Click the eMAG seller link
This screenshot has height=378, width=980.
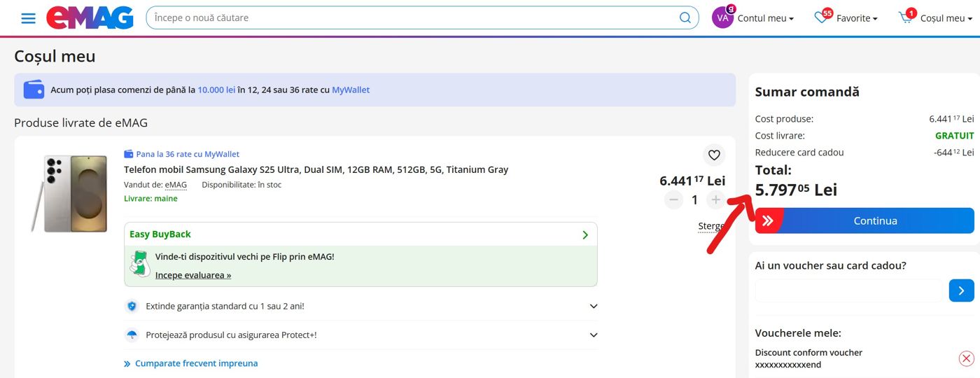176,185
